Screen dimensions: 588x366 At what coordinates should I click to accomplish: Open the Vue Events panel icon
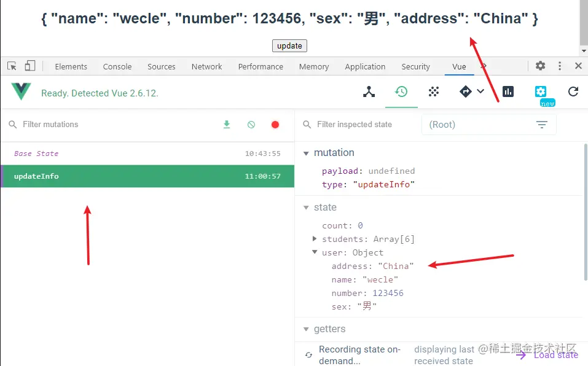coord(434,92)
